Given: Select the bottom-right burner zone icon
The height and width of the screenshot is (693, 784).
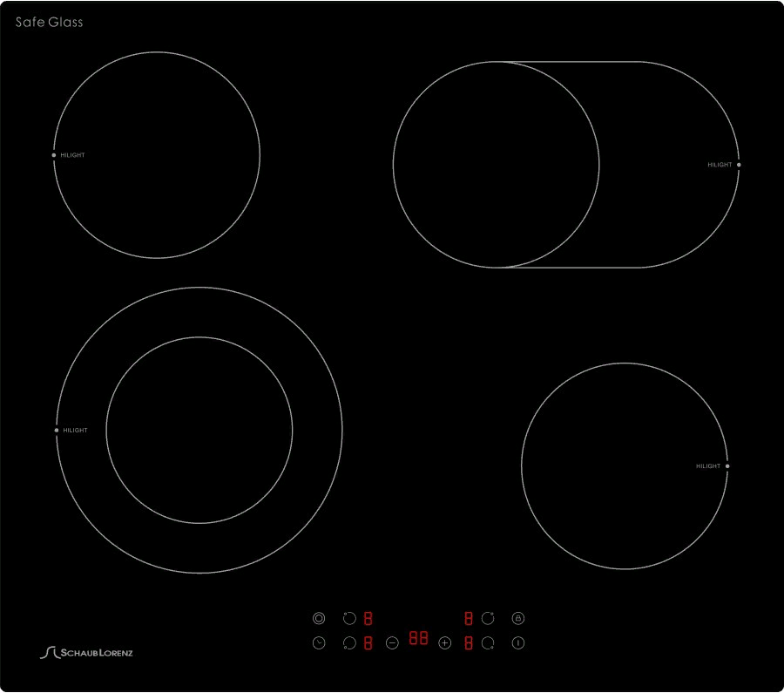Looking at the screenshot, I should tap(488, 643).
